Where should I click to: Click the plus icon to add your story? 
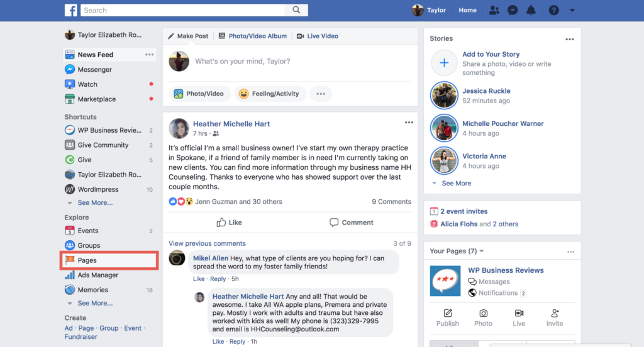(x=444, y=63)
